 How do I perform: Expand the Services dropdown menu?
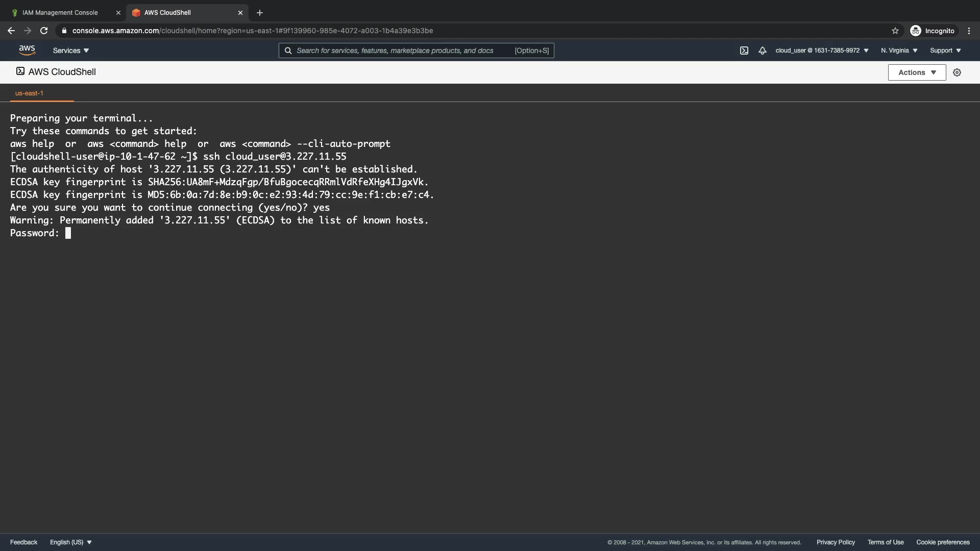point(71,51)
